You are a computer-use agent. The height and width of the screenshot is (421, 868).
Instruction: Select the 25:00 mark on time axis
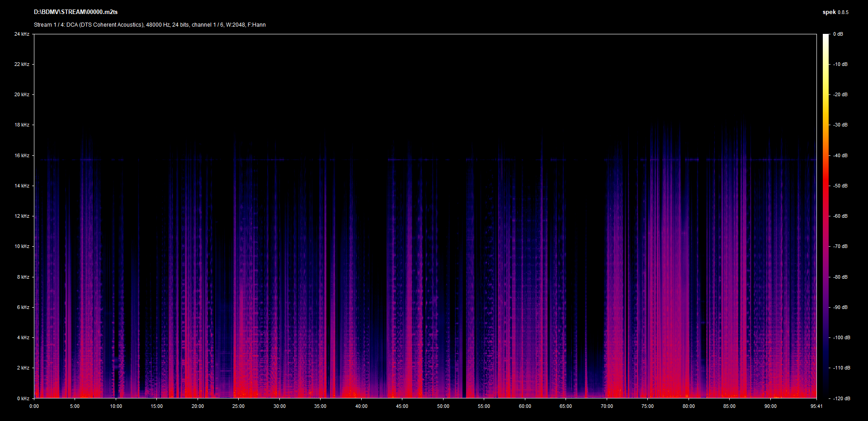pos(238,406)
